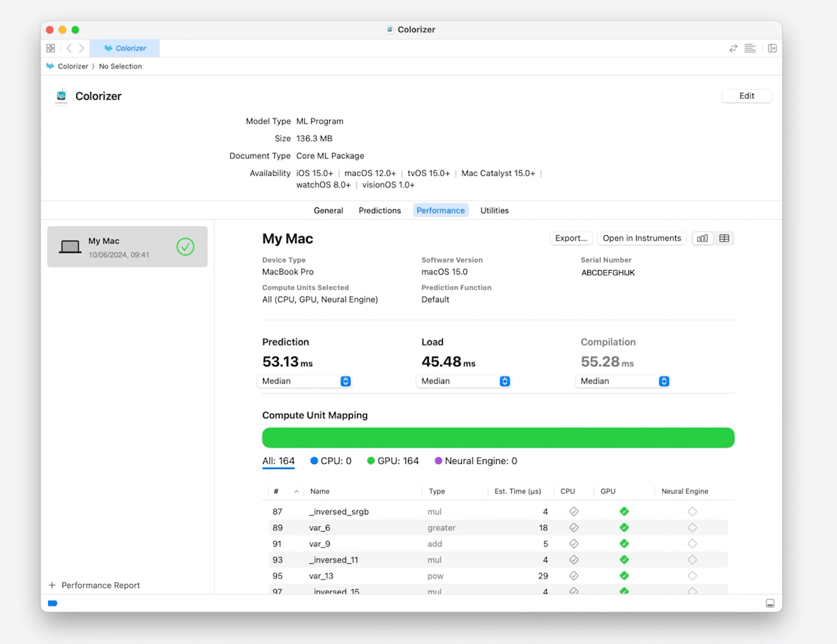Click the Neural Engine column header
Viewport: 837px width, 644px height.
pyautogui.click(x=692, y=491)
